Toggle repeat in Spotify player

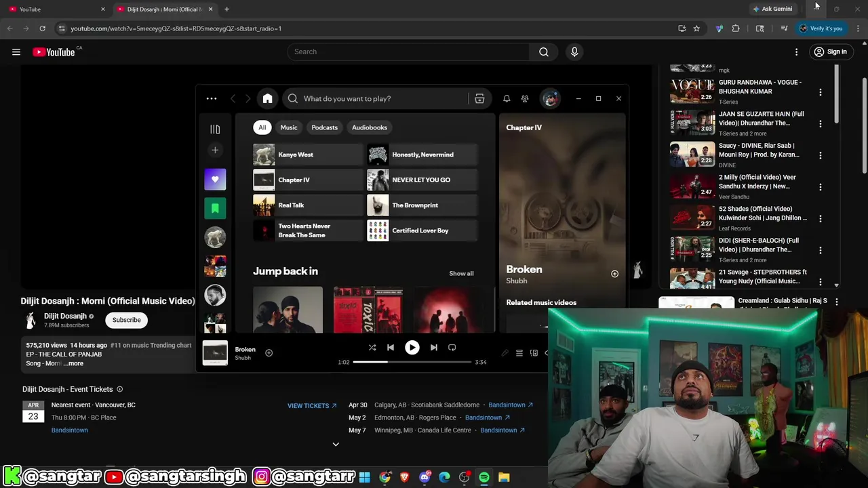[x=452, y=348]
